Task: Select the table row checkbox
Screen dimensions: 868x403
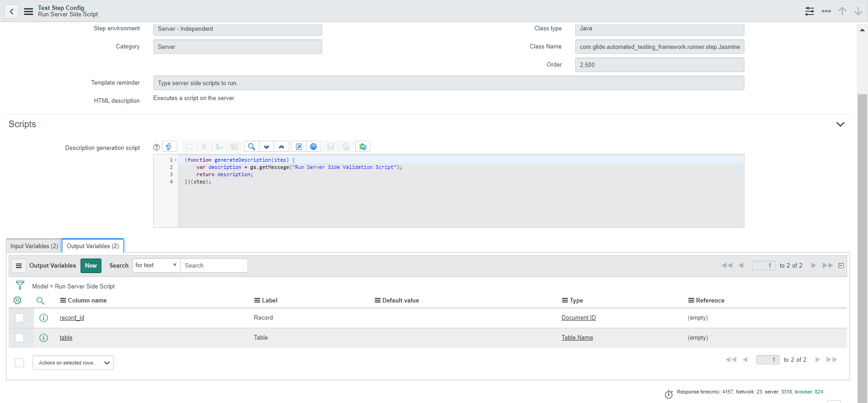Action: 19,338
